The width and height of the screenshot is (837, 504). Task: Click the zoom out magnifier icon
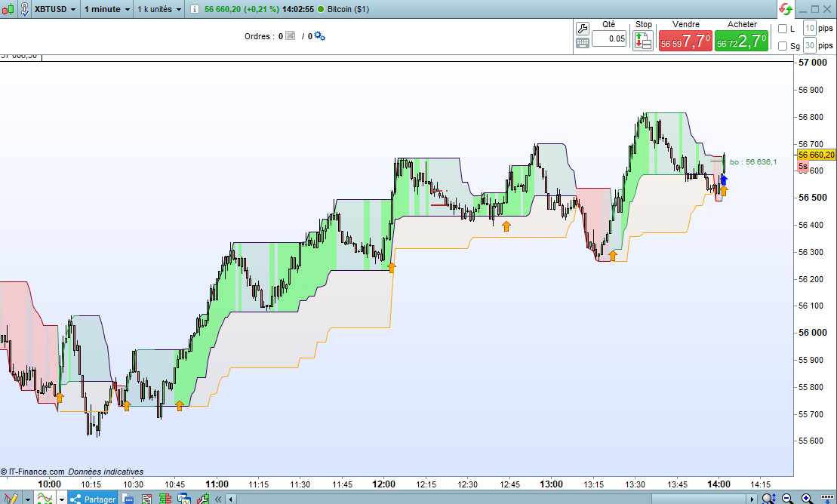coord(788,499)
